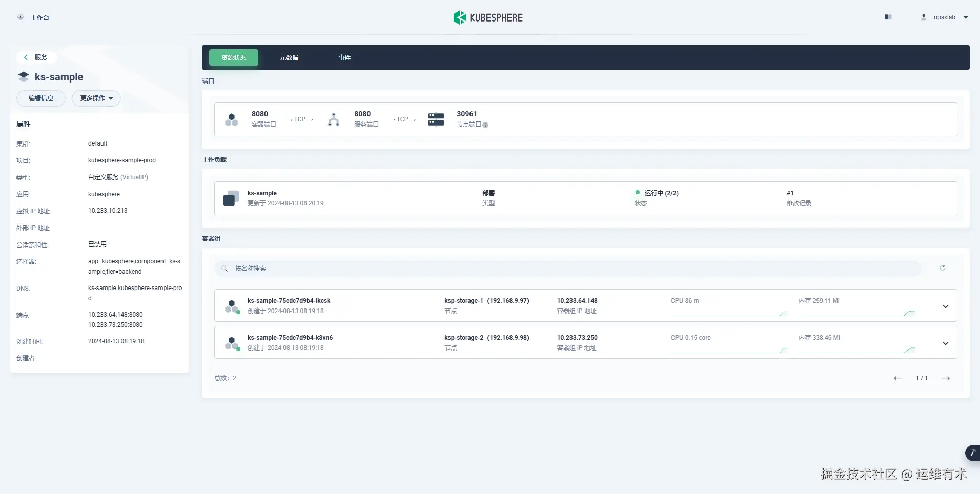Click the refresh icon in the 容器组 list
Screen dimensions: 980x494
942,267
